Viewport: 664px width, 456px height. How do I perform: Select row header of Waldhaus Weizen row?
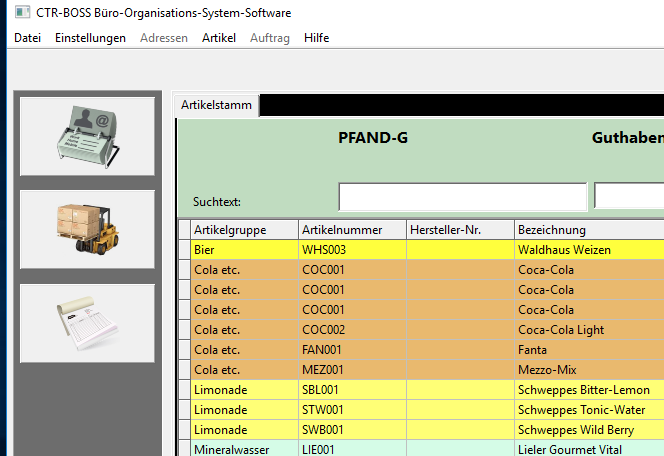click(x=184, y=250)
